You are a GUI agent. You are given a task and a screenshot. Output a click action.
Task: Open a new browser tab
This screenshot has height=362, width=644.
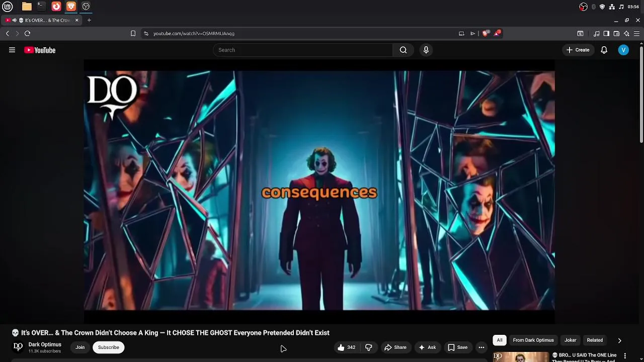click(89, 20)
